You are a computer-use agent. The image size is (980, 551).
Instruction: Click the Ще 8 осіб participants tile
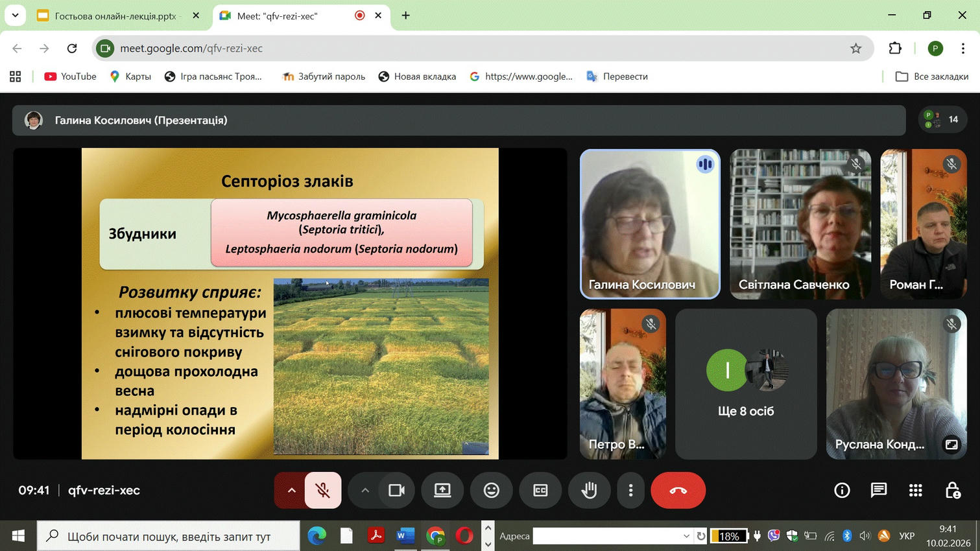746,384
